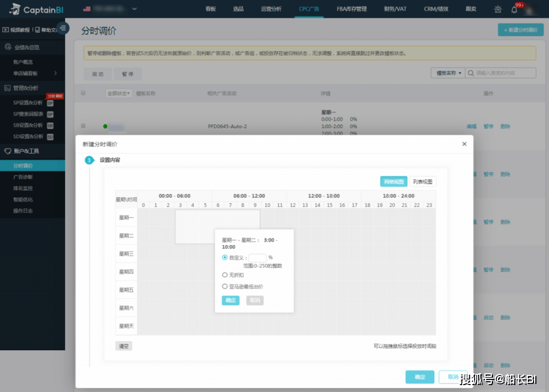Open 分时调价 in the sidebar
This screenshot has height=392, width=549.
[x=33, y=166]
